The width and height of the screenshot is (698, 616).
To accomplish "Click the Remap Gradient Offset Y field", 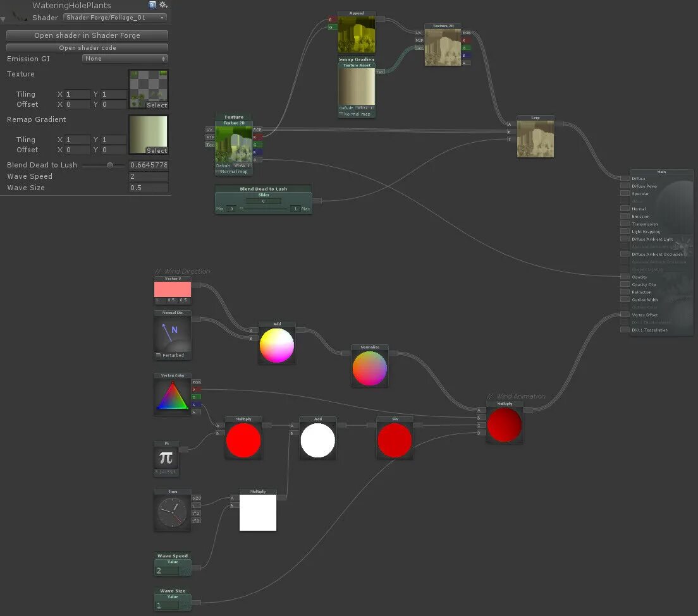I will [114, 150].
